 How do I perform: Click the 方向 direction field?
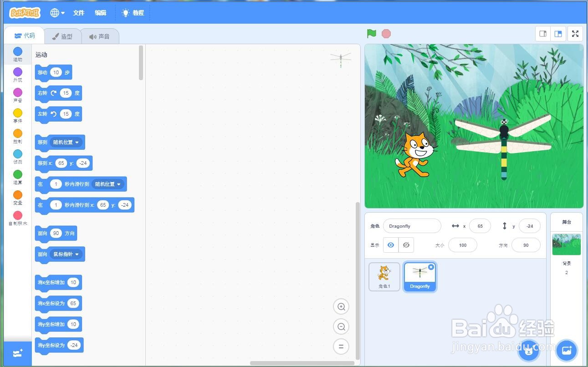tap(526, 245)
